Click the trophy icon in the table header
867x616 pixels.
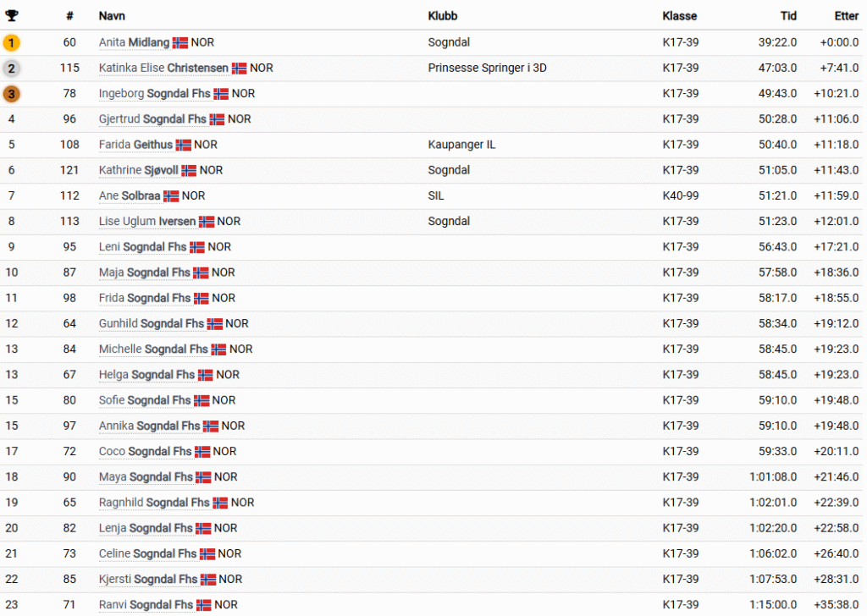(x=12, y=16)
